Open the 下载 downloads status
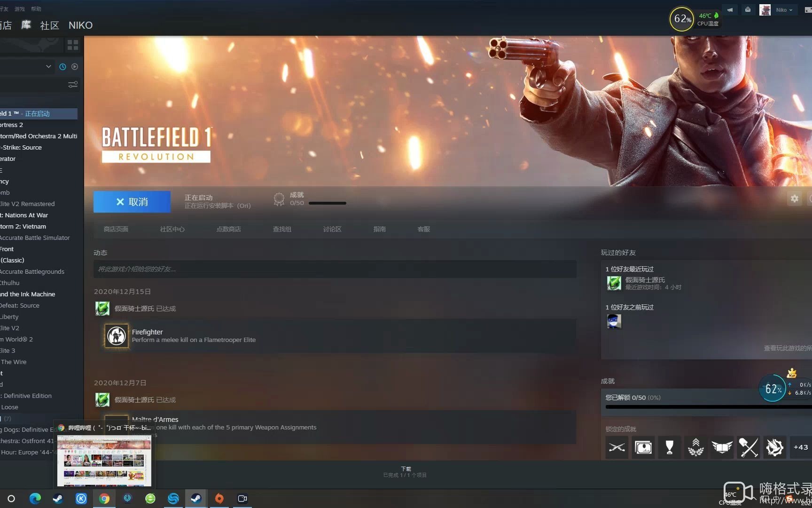 406,472
